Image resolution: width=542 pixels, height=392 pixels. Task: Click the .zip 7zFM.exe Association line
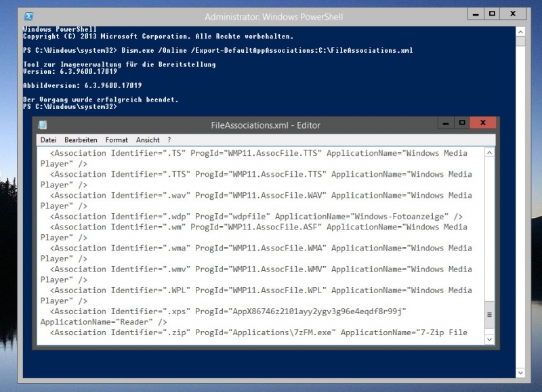(259, 332)
